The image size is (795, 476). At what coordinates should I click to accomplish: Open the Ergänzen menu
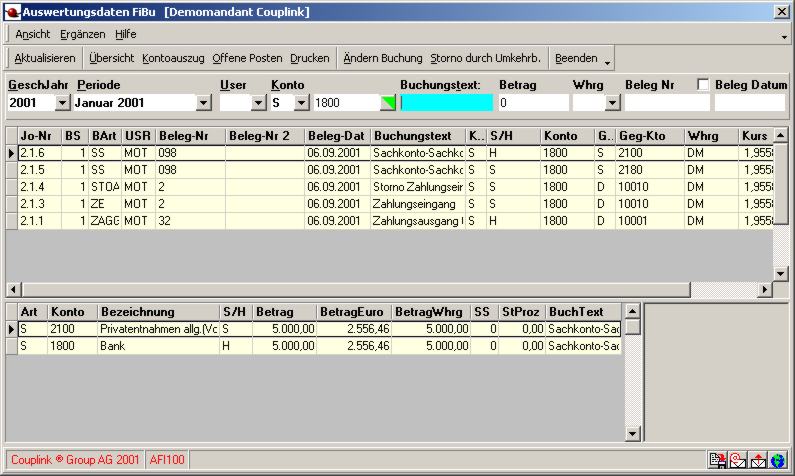83,34
